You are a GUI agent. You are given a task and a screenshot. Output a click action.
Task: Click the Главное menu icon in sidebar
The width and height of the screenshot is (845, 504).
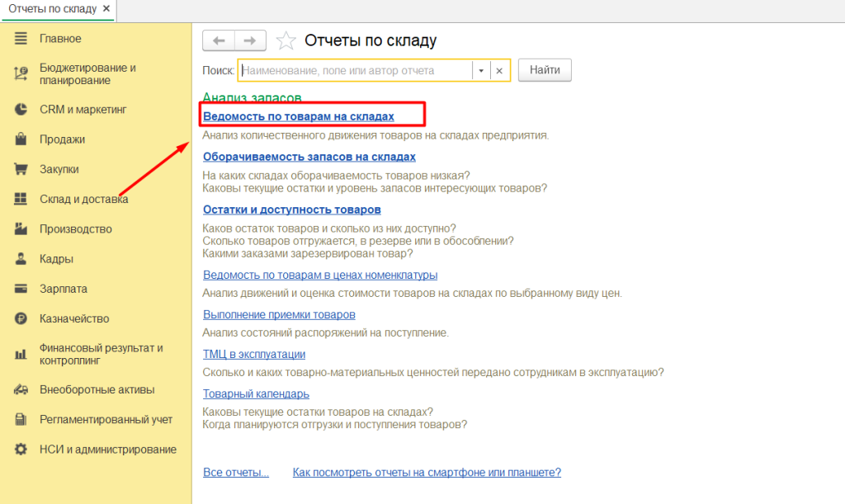[21, 39]
